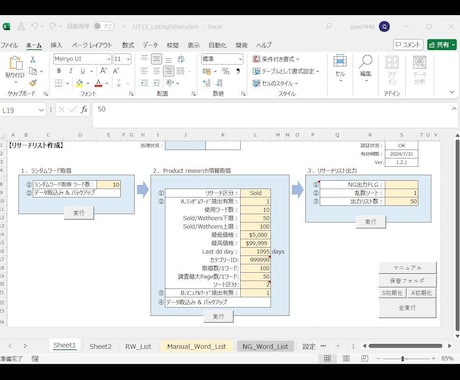The height and width of the screenshot is (380, 460).
Task: Toggle Bold formatting
Action: (x=59, y=71)
